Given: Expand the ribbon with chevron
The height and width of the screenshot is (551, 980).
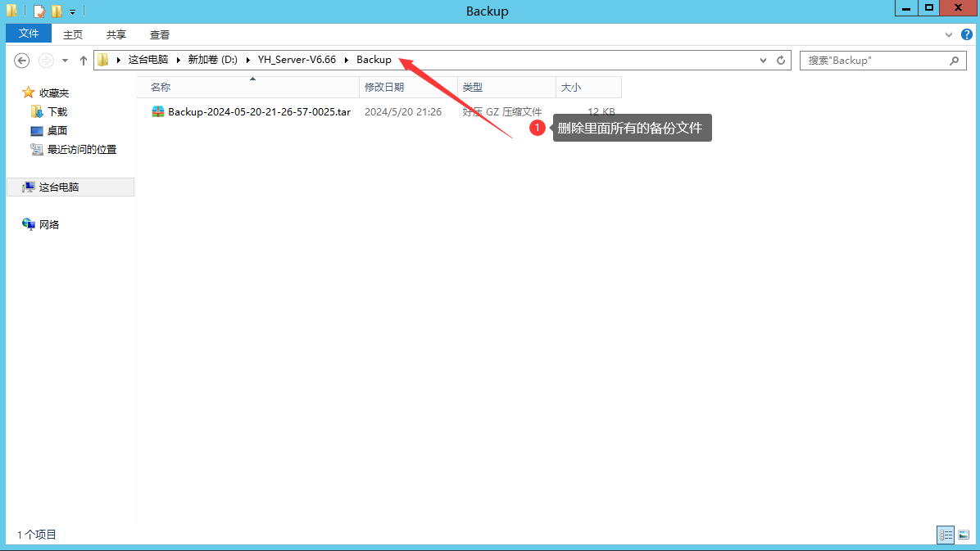Looking at the screenshot, I should click(x=950, y=34).
